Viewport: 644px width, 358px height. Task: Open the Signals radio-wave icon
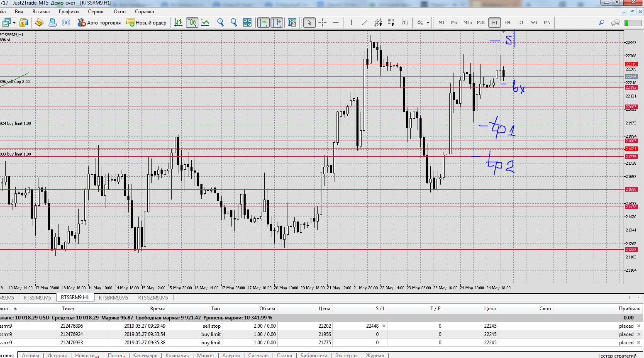click(66, 22)
